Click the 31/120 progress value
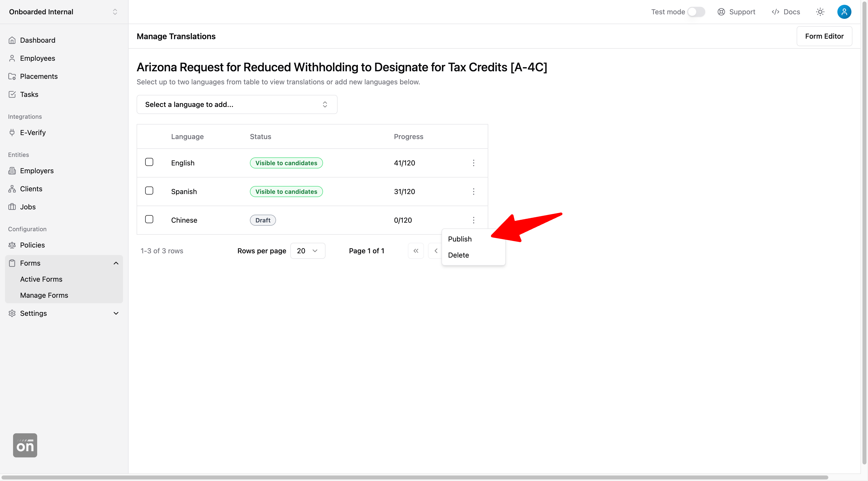This screenshot has width=868, height=481. coord(404,192)
